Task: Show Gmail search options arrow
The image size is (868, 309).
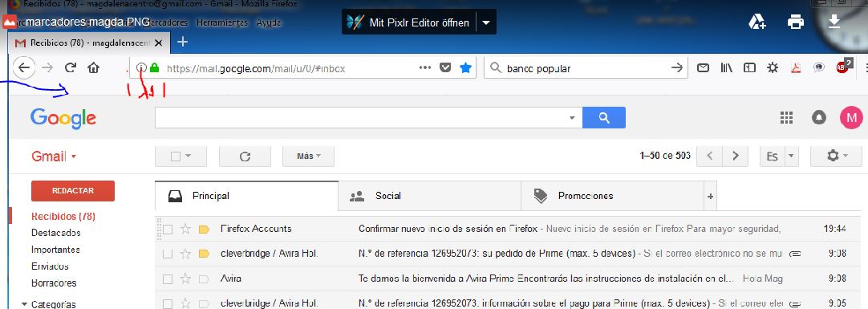Action: coord(572,117)
